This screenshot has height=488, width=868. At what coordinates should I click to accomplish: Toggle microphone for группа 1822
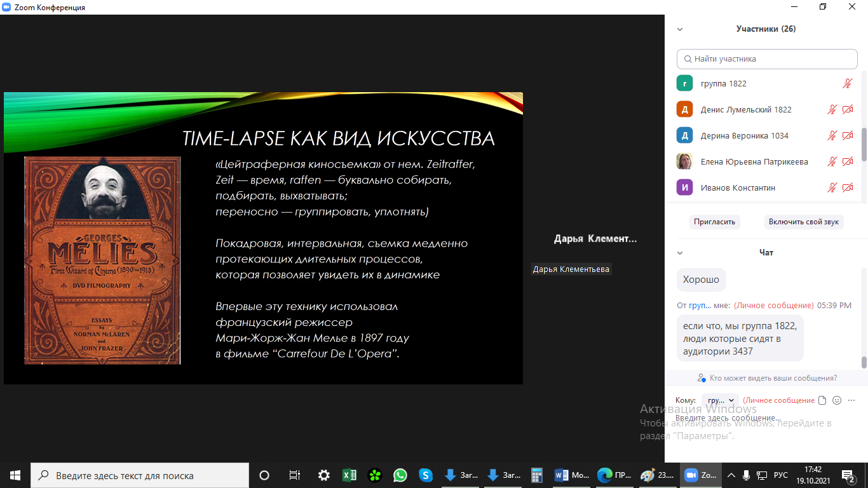pos(847,83)
